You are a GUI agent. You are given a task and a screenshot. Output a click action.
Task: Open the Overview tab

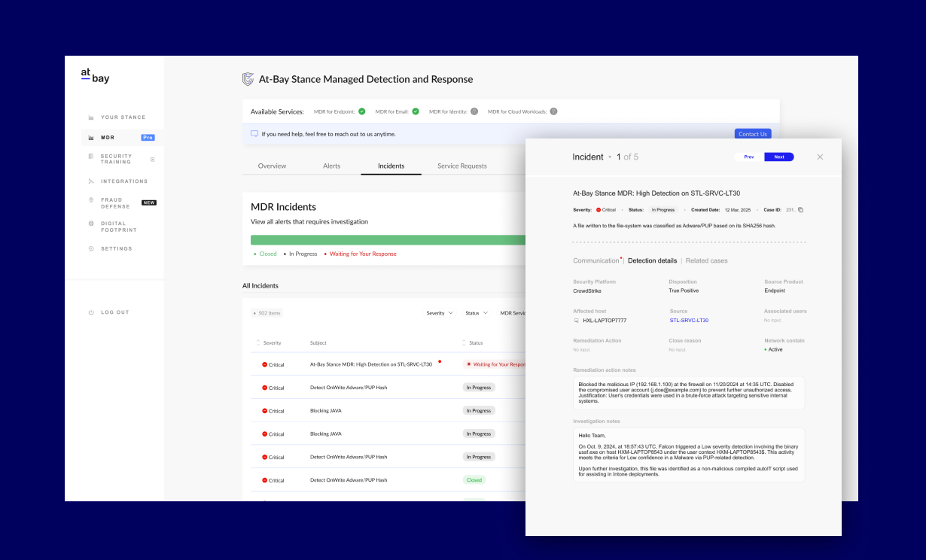272,166
